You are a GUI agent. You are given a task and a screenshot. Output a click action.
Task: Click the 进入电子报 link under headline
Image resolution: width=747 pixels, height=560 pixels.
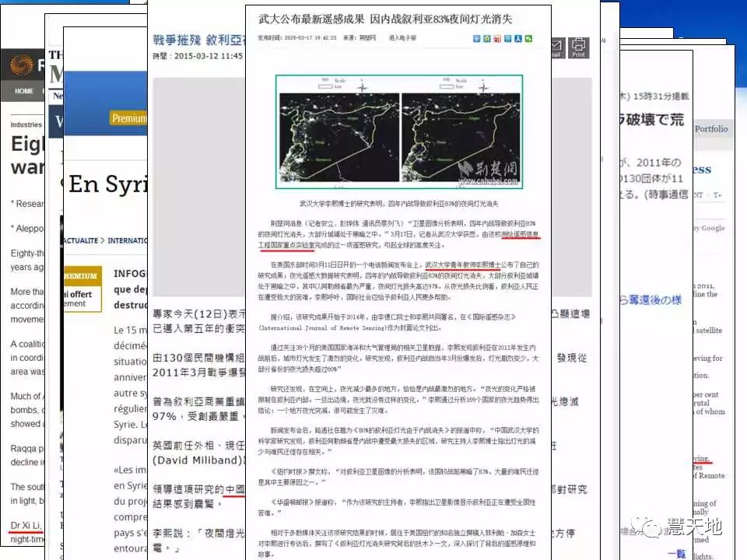point(402,38)
